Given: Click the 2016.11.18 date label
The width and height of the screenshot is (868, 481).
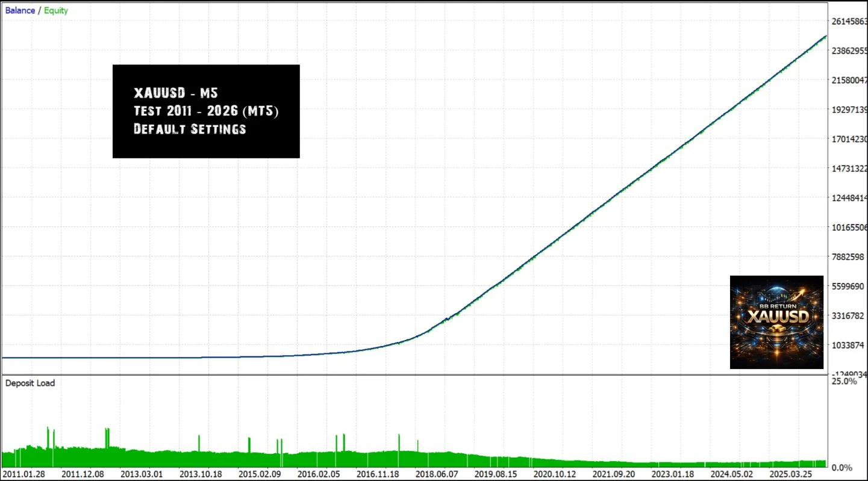Looking at the screenshot, I should tap(377, 474).
